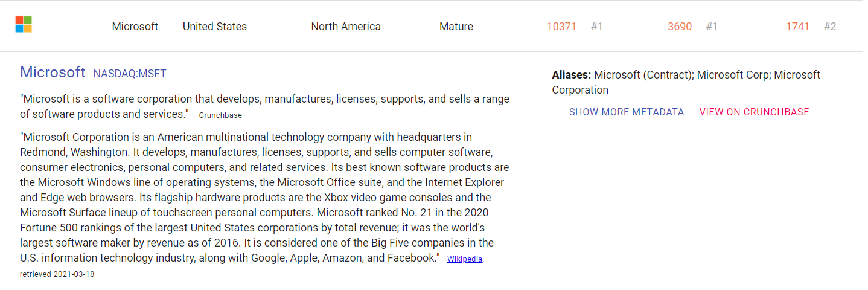Image resolution: width=868 pixels, height=290 pixels.
Task: Click the 10371 count value
Action: [561, 27]
